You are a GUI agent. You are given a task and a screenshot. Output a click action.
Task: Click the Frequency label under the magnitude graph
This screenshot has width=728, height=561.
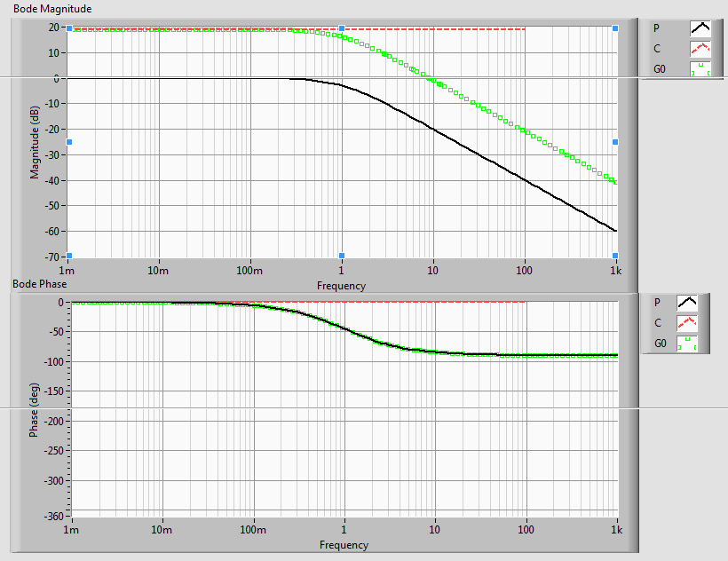pos(341,286)
